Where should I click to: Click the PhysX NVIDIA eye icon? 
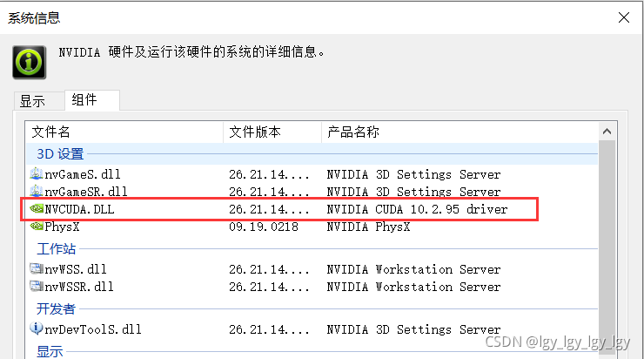click(x=37, y=227)
